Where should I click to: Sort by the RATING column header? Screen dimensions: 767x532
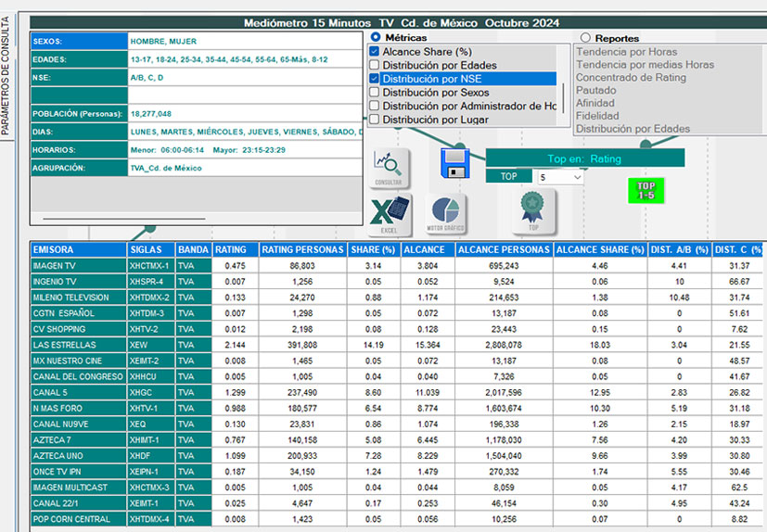click(x=236, y=249)
